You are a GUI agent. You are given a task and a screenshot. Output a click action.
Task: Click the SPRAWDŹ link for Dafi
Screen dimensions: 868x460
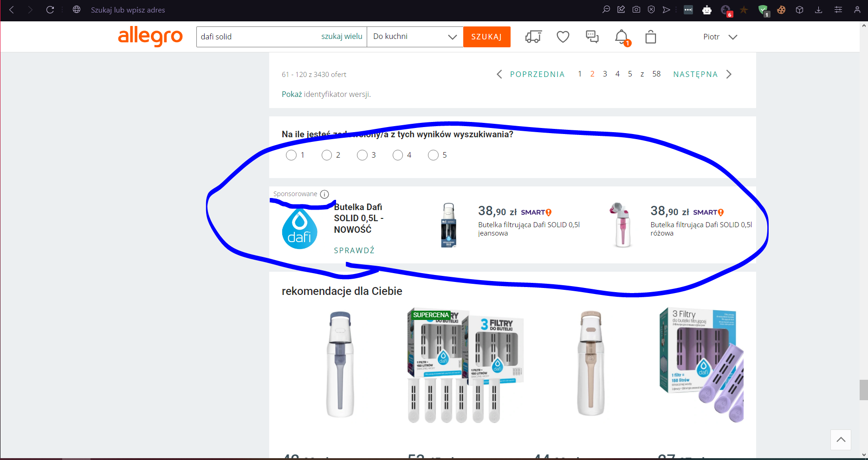click(x=354, y=250)
